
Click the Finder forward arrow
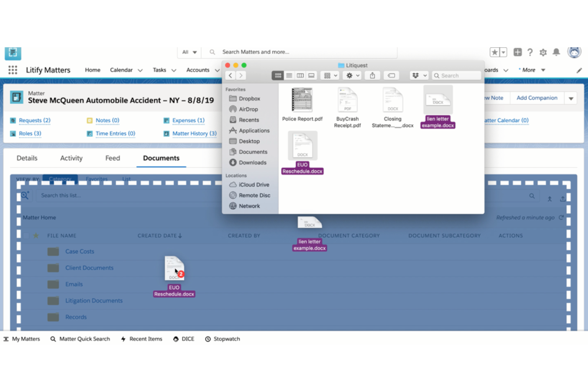click(x=241, y=75)
